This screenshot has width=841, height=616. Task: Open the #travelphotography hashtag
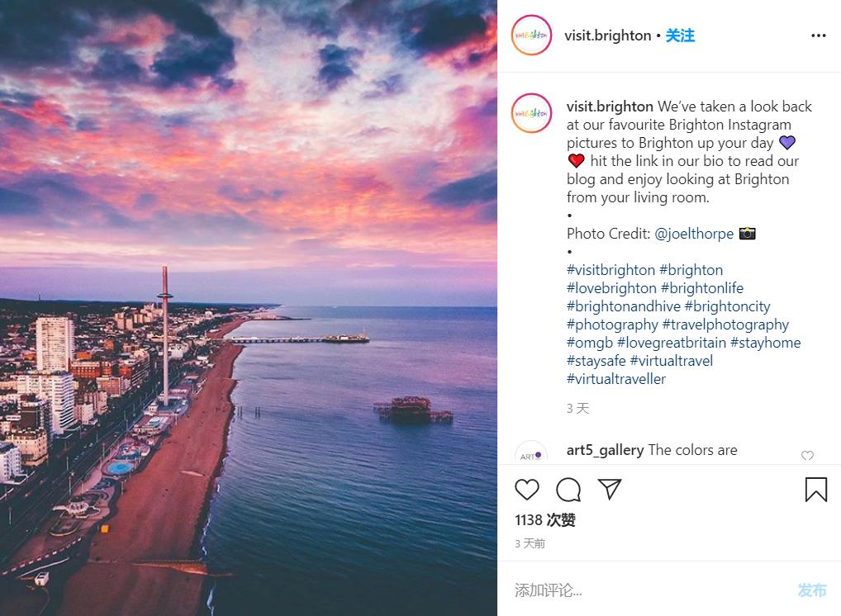click(725, 325)
